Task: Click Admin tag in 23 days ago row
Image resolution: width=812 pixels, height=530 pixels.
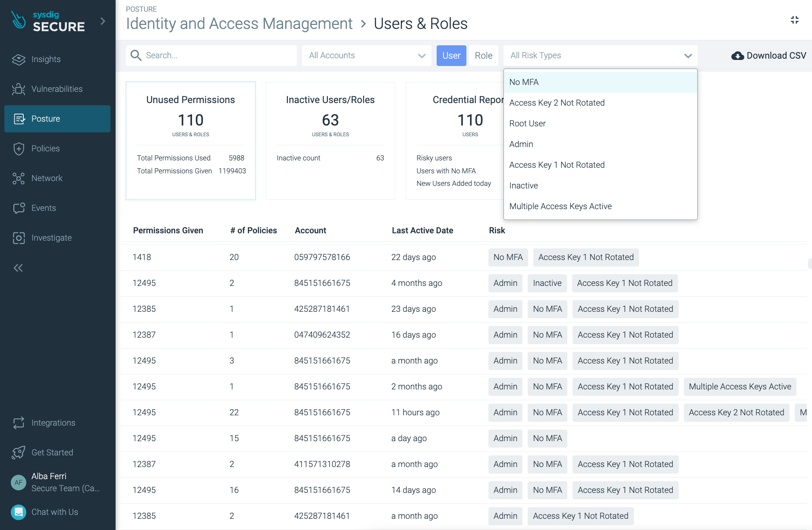Action: pos(505,309)
